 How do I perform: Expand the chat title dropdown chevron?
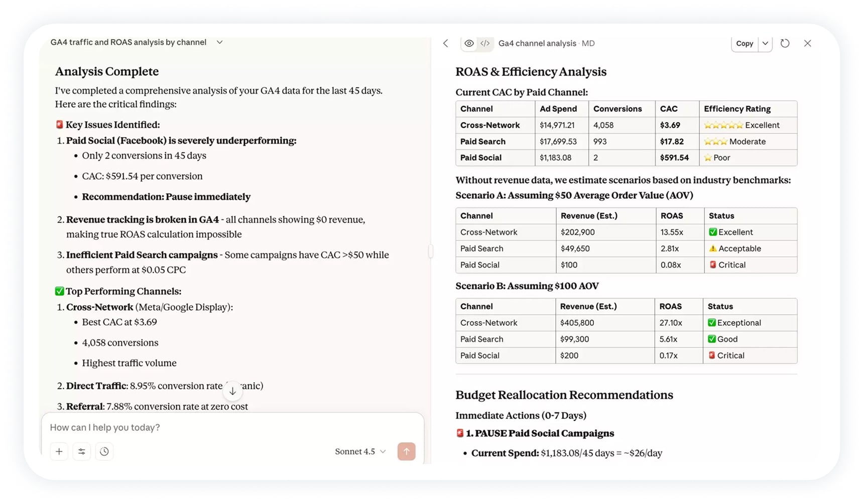(219, 42)
